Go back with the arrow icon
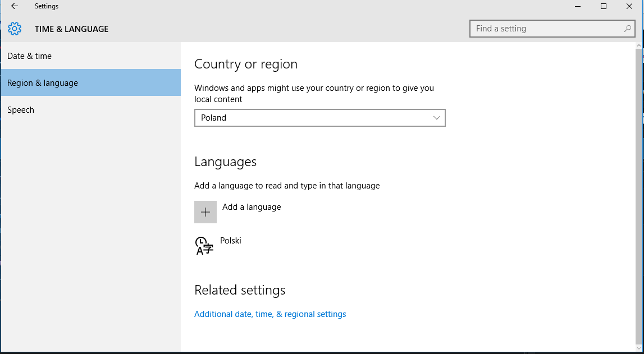 15,6
